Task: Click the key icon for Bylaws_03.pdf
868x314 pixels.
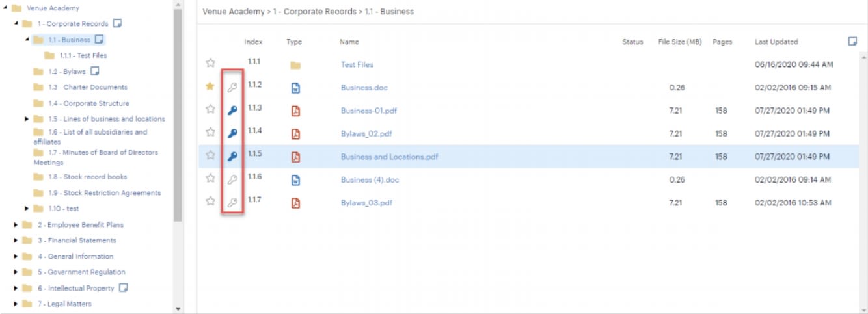Action: pyautogui.click(x=232, y=203)
